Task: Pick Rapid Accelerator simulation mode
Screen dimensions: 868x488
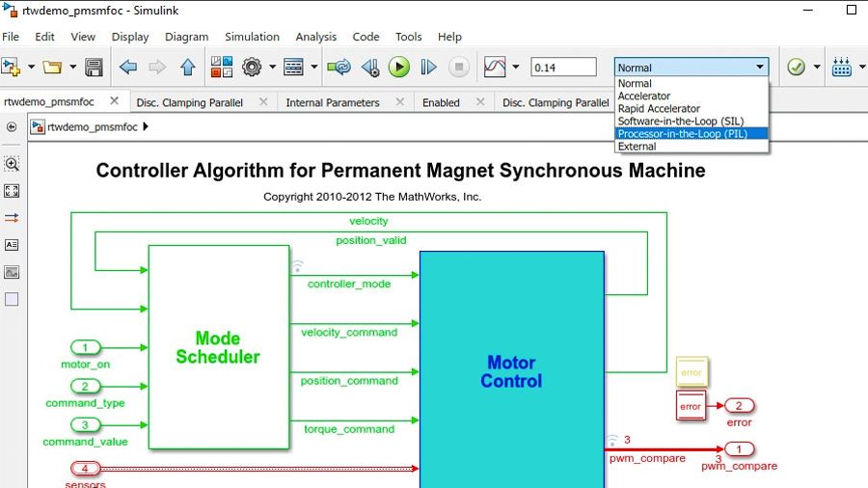Action: [659, 109]
